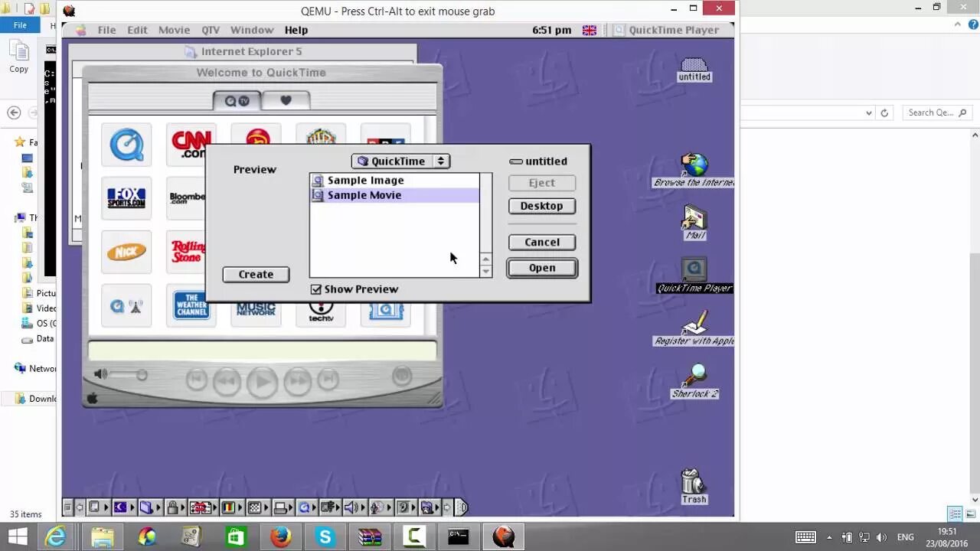Open the techtv channel

pyautogui.click(x=321, y=314)
